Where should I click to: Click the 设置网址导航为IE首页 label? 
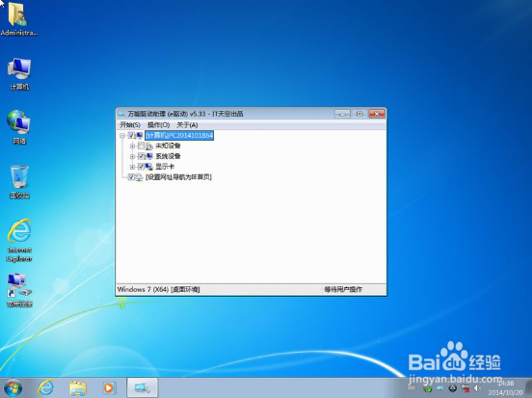(x=178, y=177)
